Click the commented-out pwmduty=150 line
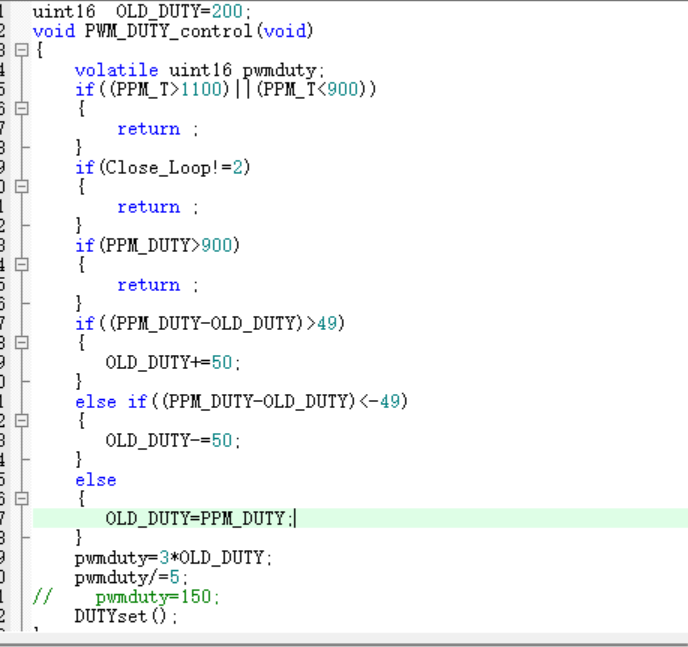This screenshot has width=688, height=647. [156, 597]
